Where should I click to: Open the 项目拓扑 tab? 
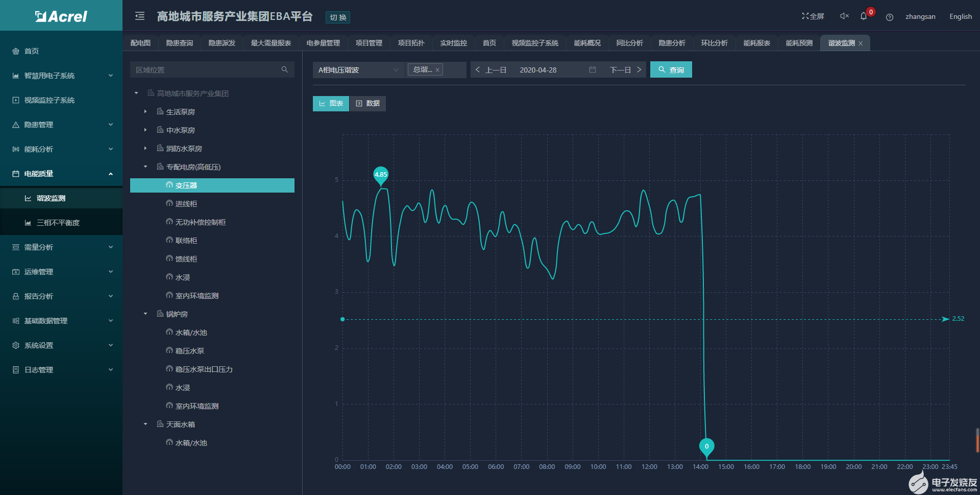411,43
